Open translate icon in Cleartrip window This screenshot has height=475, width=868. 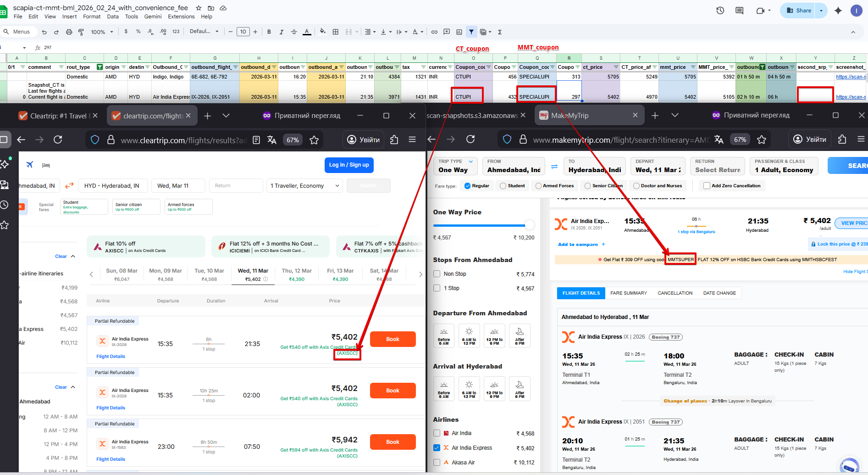click(271, 140)
